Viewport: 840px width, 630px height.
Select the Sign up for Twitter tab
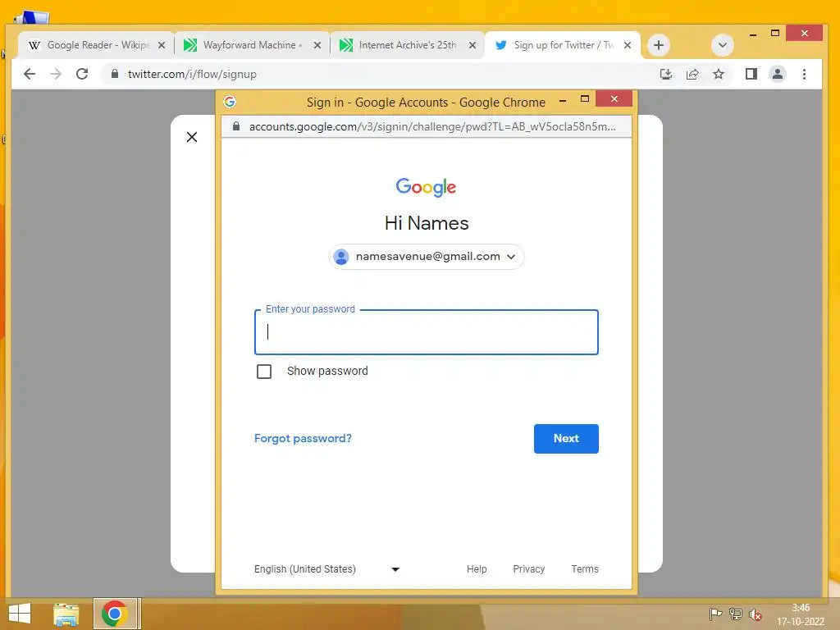coord(563,45)
